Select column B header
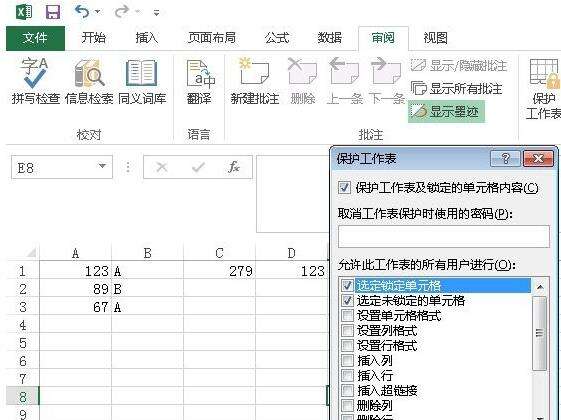561x420 pixels. 147,253
